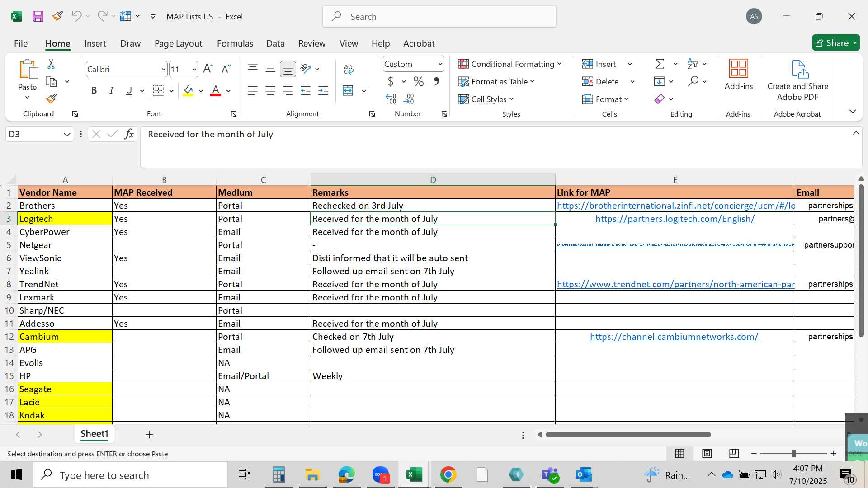Apply Percent Style format
Viewport: 868px width, 488px height.
419,81
